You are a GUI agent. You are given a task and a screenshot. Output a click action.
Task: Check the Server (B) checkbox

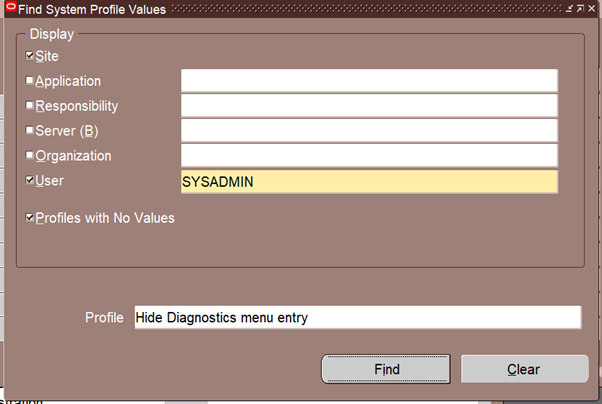[30, 131]
